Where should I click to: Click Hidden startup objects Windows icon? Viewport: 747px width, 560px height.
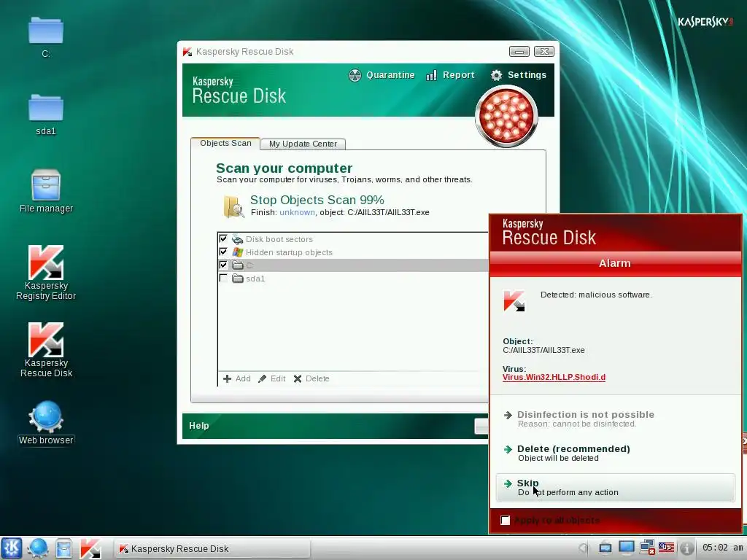click(x=238, y=252)
